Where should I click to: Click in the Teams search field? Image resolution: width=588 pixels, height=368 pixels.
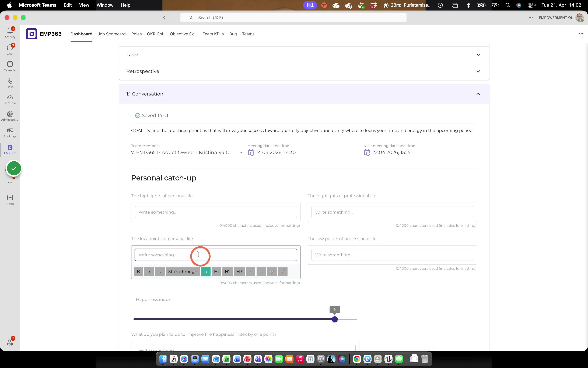[x=293, y=18]
